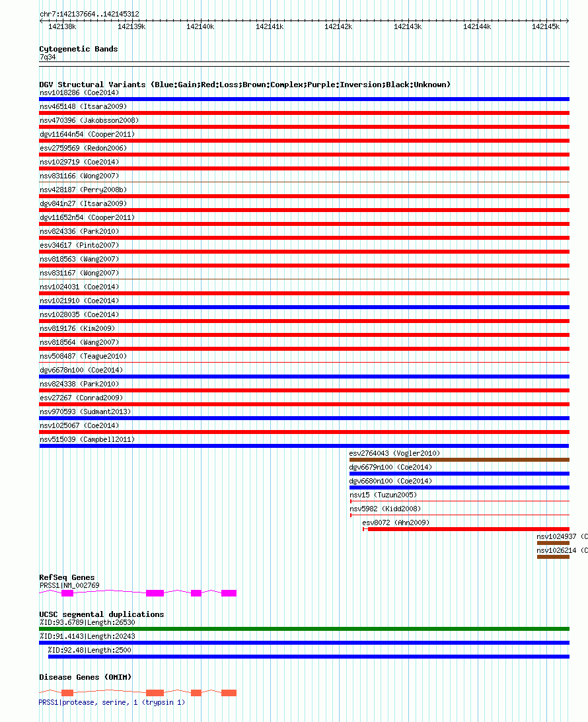This screenshot has height=722, width=588.
Task: Select esv34617 (Pinto2007) label
Action: point(79,245)
